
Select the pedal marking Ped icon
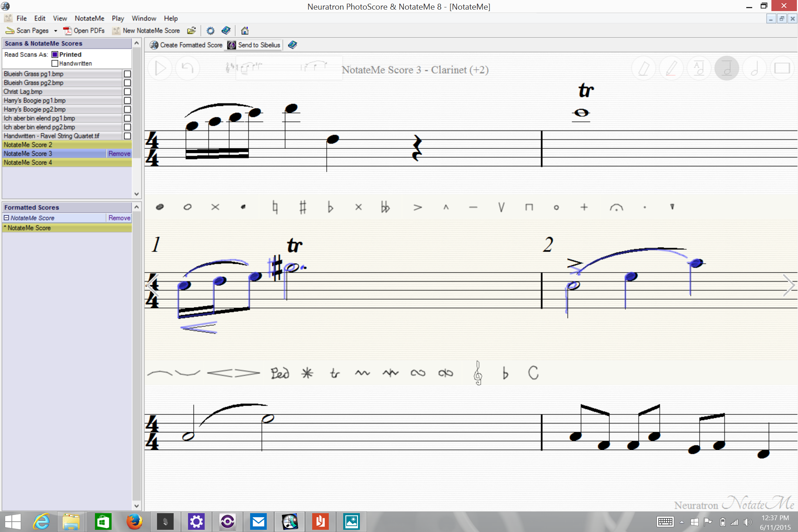pos(279,373)
